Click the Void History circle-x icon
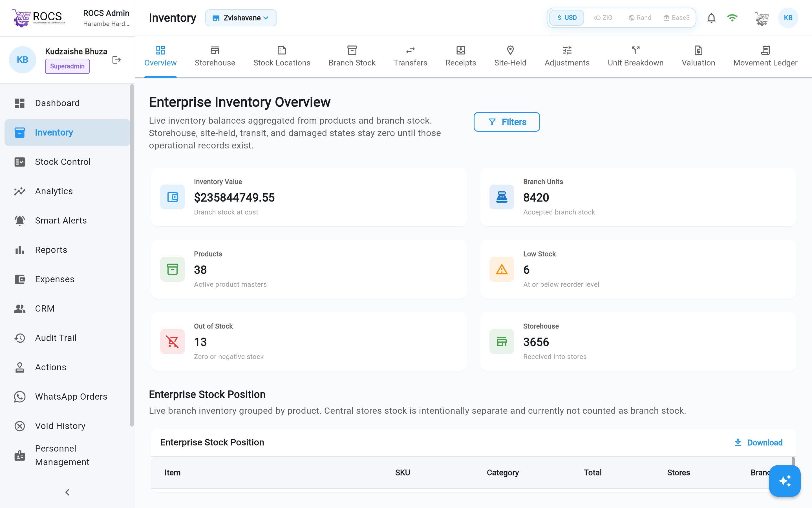The image size is (812, 508). click(20, 426)
